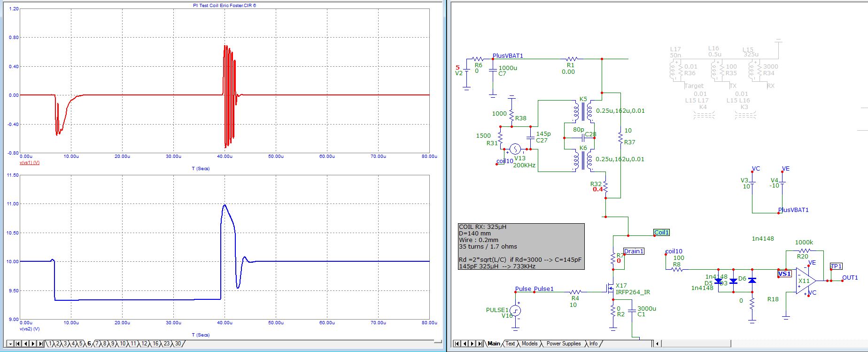This screenshot has width=868, height=352.
Task: Switch to the Models schematic tab
Action: coord(529,344)
